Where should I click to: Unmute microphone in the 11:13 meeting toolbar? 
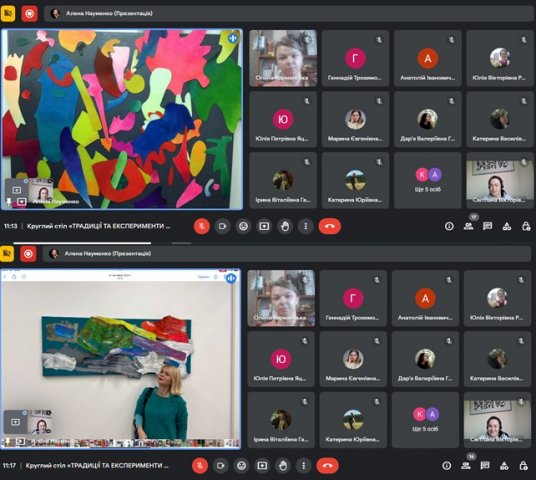(x=202, y=226)
